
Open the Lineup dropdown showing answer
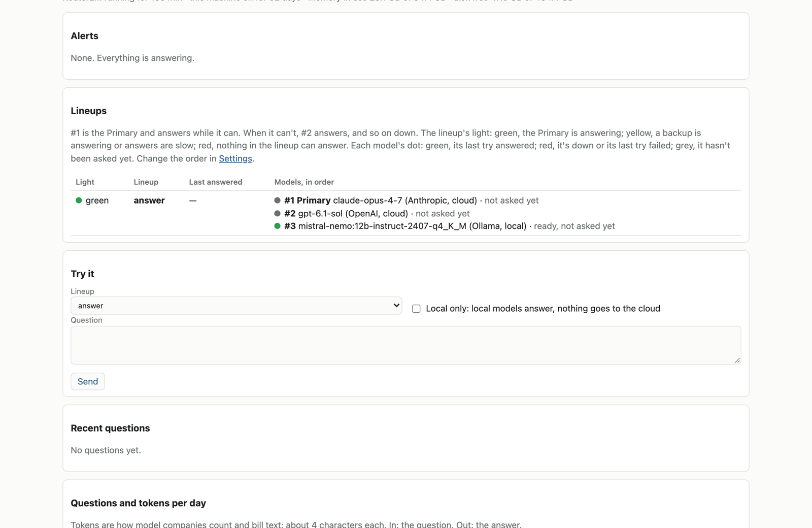(x=236, y=306)
